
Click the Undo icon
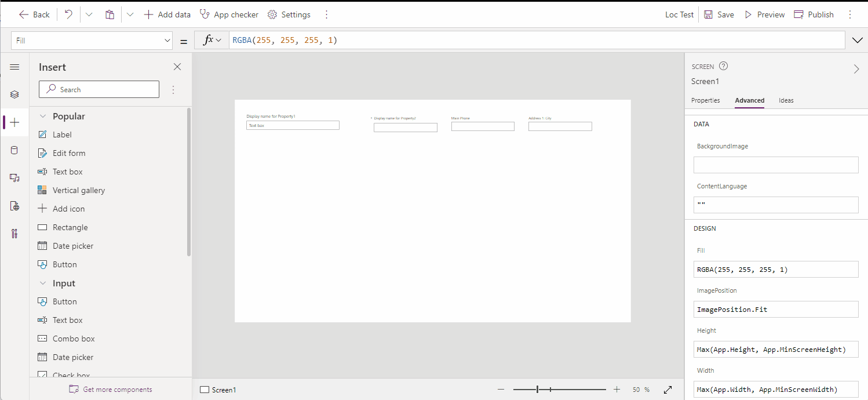coord(68,14)
